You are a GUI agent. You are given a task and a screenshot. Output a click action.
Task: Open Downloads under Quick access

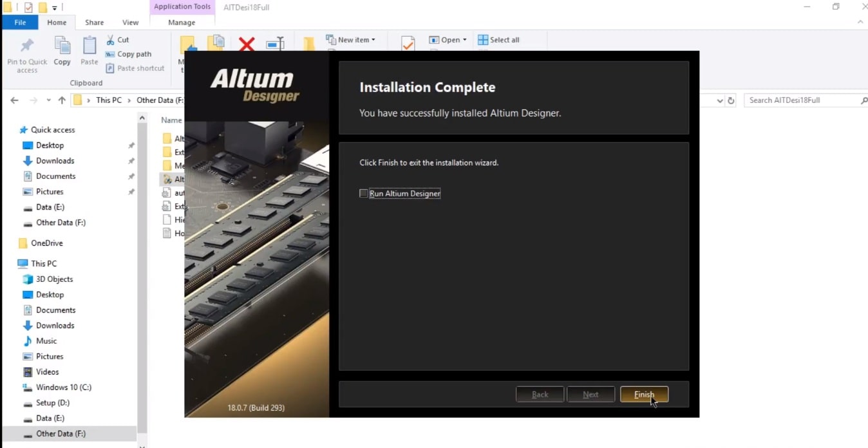[x=55, y=161]
